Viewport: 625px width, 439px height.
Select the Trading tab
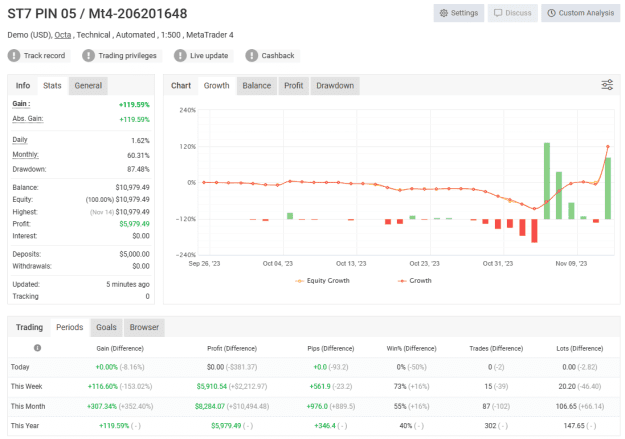tap(29, 327)
